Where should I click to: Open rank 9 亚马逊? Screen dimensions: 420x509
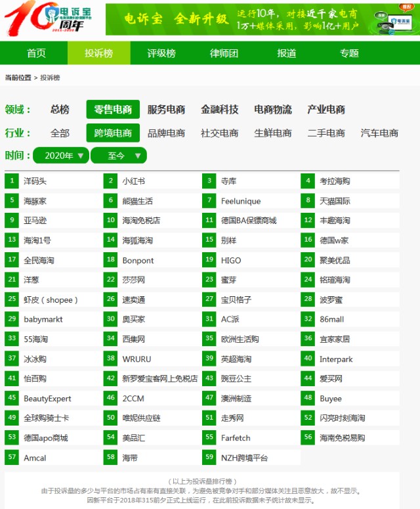click(54, 221)
